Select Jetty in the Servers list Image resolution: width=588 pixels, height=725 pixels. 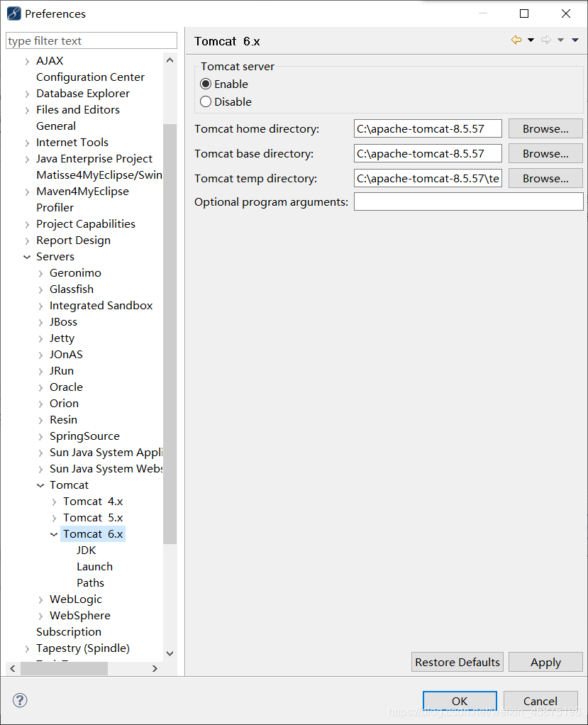(x=62, y=338)
